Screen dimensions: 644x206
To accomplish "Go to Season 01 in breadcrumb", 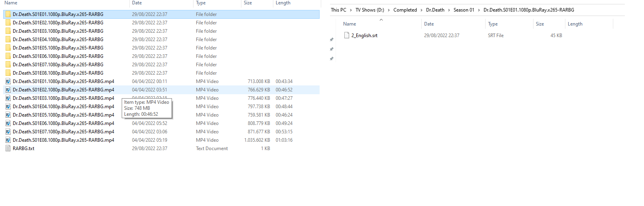I will (464, 10).
